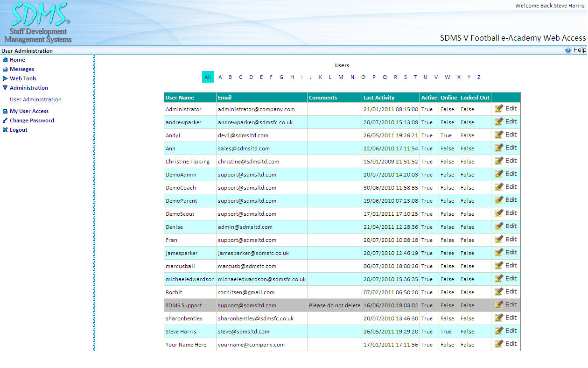
Task: Click the edit pencil icon for Denise
Action: [499, 226]
